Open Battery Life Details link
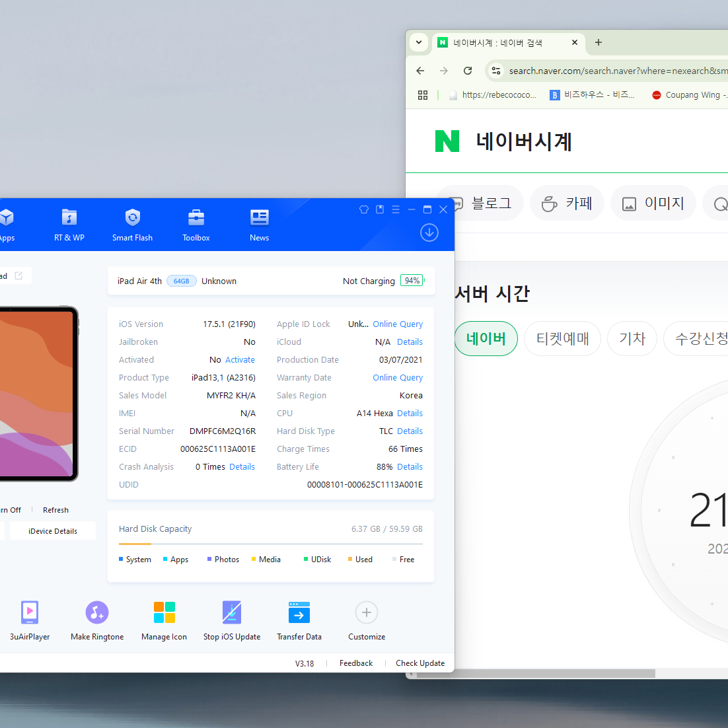This screenshot has width=728, height=728. click(410, 466)
